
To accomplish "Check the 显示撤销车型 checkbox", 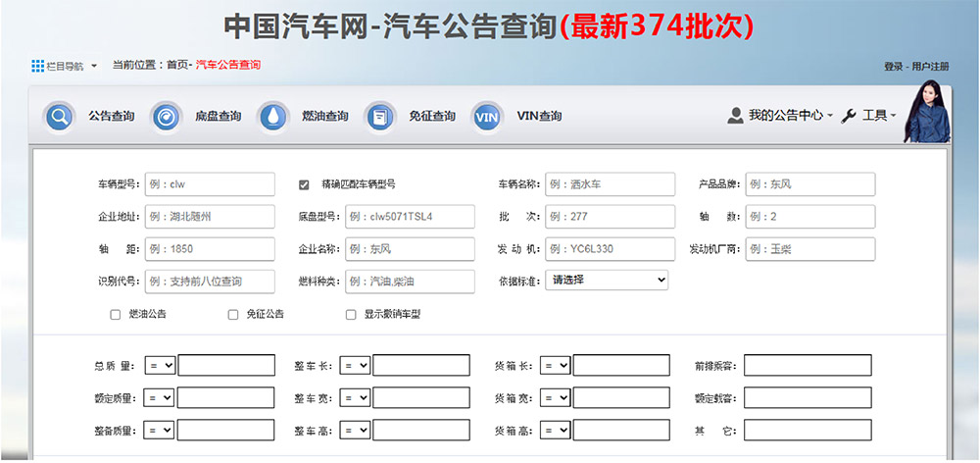I will pos(351,315).
